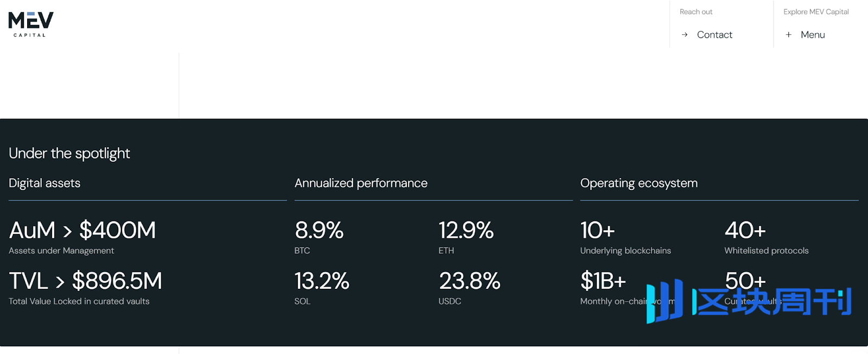
Task: Expand the Menu navigation
Action: pos(813,35)
